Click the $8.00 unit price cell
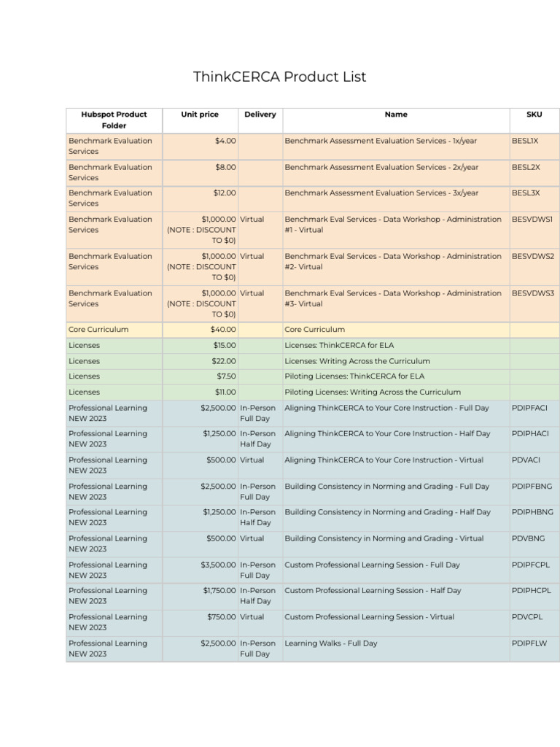Image resolution: width=560 pixels, height=747 pixels. coord(200,172)
